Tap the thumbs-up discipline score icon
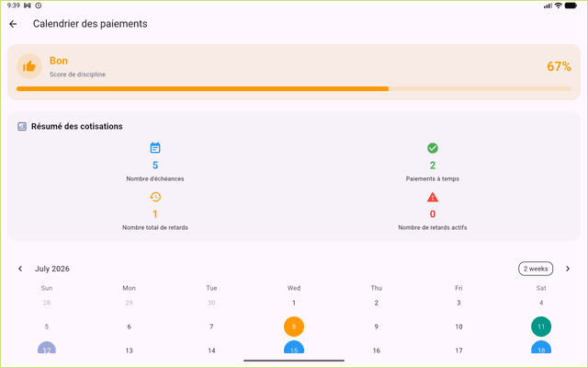Image resolution: width=588 pixels, height=368 pixels. click(x=29, y=66)
